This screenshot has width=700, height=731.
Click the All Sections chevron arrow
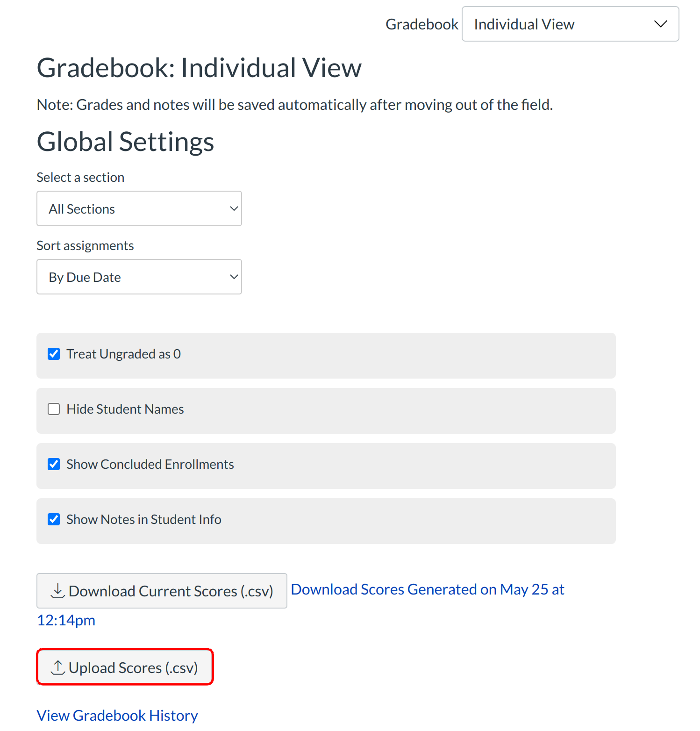[x=234, y=208]
